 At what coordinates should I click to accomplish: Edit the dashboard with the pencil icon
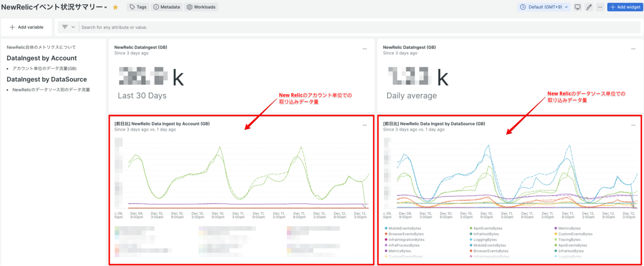[x=589, y=7]
